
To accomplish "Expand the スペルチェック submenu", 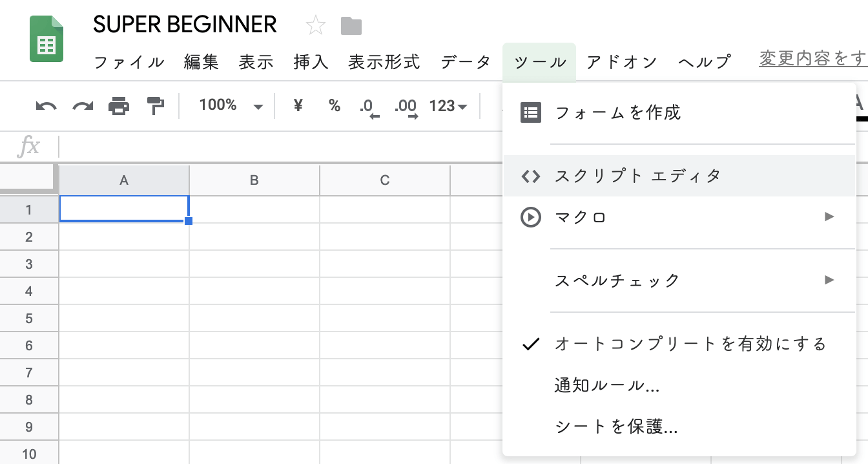I will pos(678,280).
